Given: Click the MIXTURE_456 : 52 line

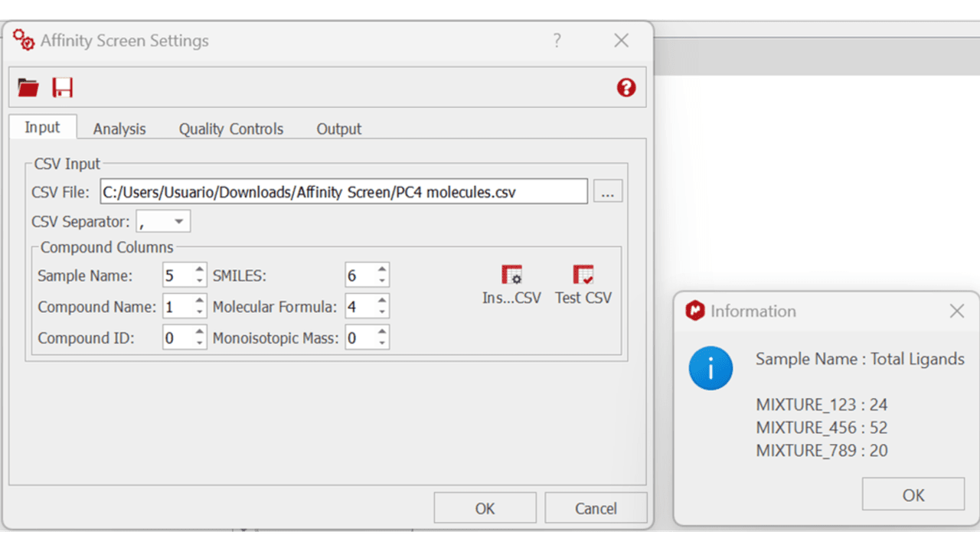Looking at the screenshot, I should [822, 428].
